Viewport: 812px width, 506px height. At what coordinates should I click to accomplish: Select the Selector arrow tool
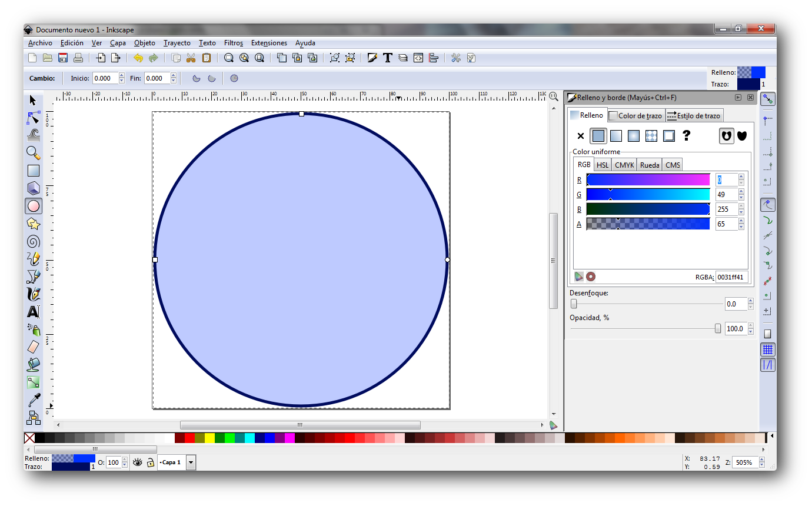[34, 101]
